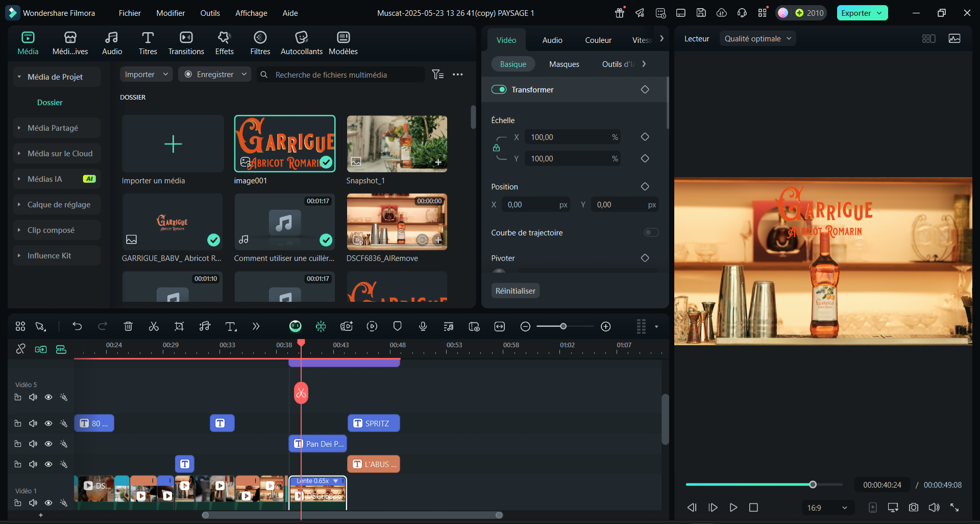This screenshot has height=524, width=980.
Task: Select the crop tool in timeline toolbar
Action: click(x=179, y=326)
